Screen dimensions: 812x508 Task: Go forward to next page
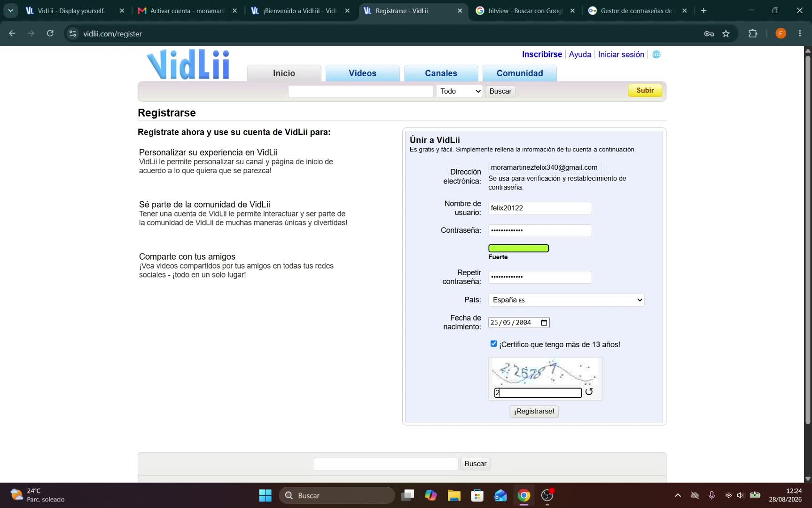coord(31,33)
